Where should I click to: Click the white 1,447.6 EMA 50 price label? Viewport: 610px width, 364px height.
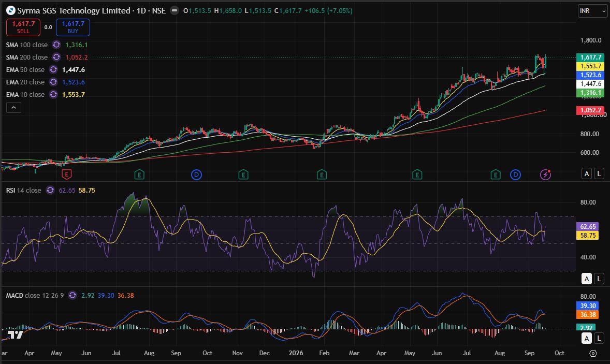tap(590, 83)
